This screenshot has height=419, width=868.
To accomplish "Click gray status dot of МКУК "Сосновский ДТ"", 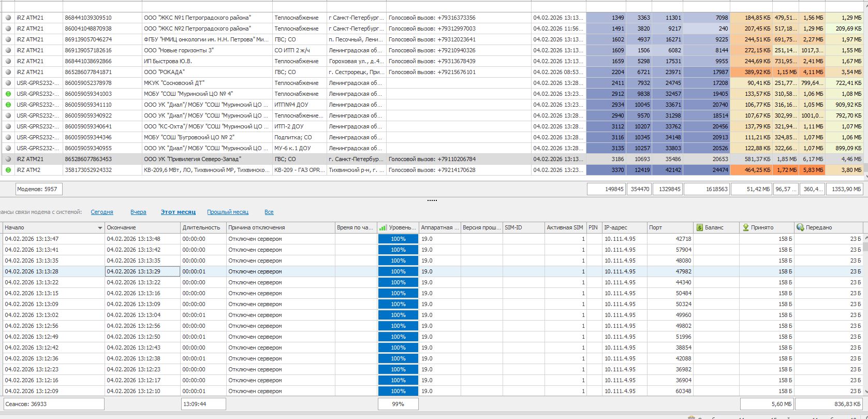I will click(x=8, y=83).
